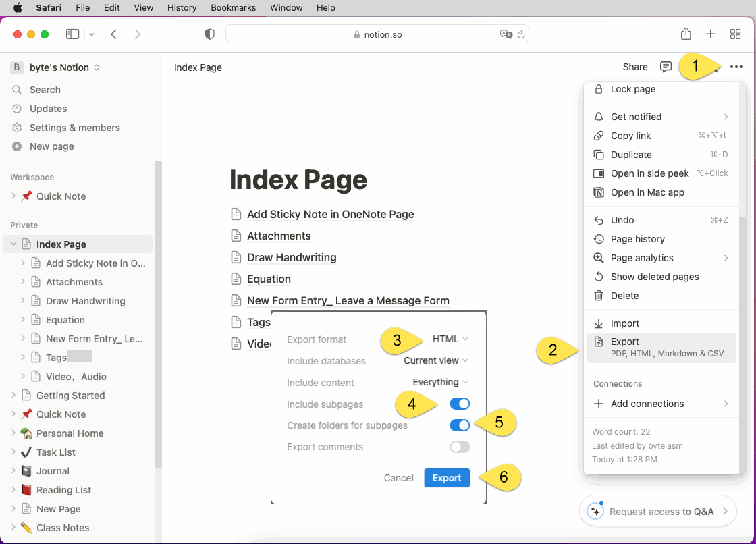This screenshot has height=544, width=756.
Task: Click the Page history clock icon
Action: (598, 239)
